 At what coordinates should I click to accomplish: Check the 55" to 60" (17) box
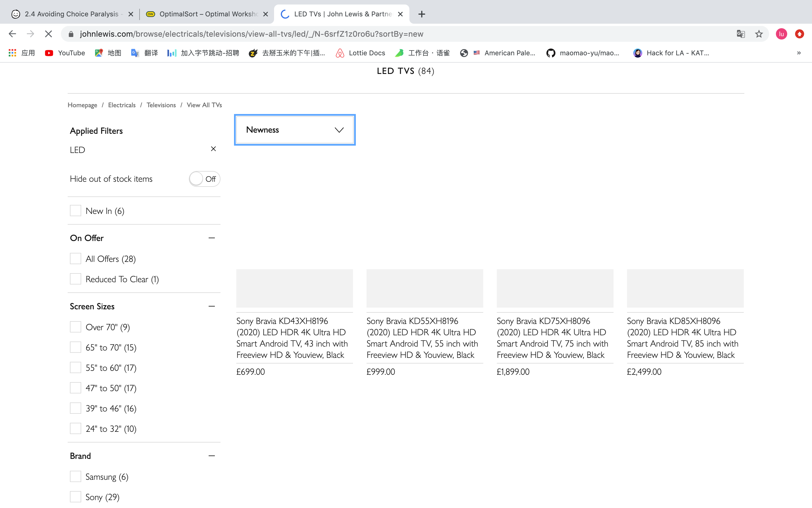click(76, 367)
